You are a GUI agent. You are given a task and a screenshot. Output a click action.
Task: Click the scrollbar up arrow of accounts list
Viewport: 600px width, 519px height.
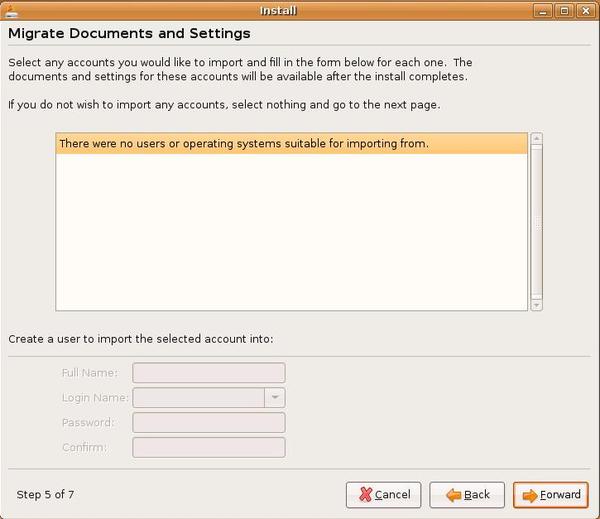[537, 139]
